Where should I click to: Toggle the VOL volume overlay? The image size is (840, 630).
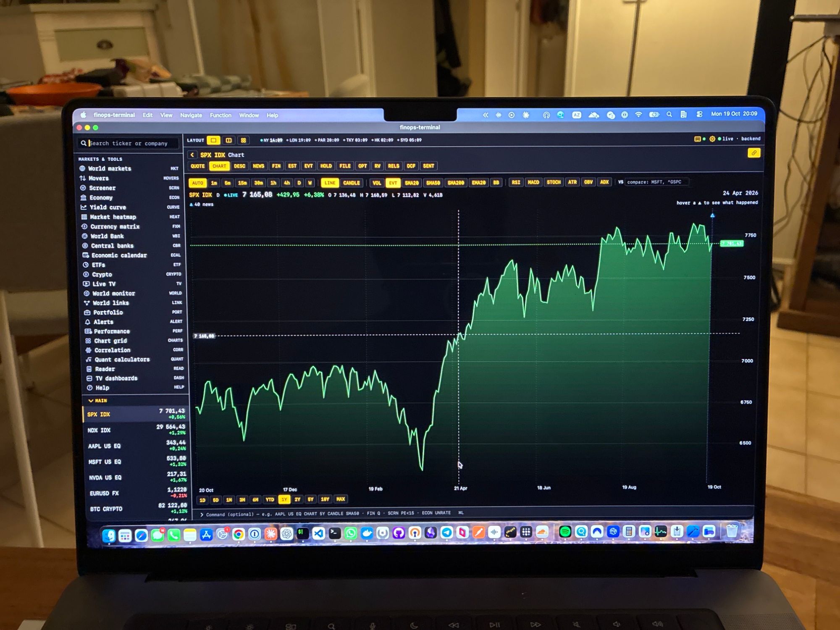coord(377,183)
